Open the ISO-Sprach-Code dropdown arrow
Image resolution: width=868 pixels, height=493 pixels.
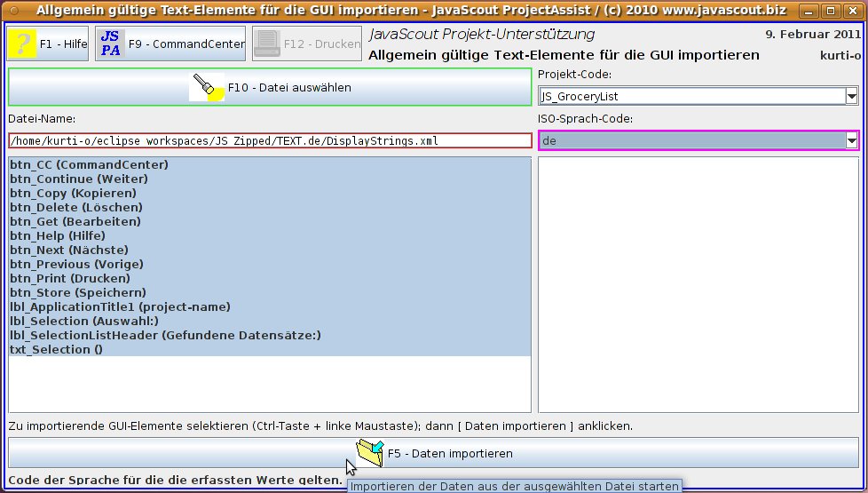tap(852, 140)
